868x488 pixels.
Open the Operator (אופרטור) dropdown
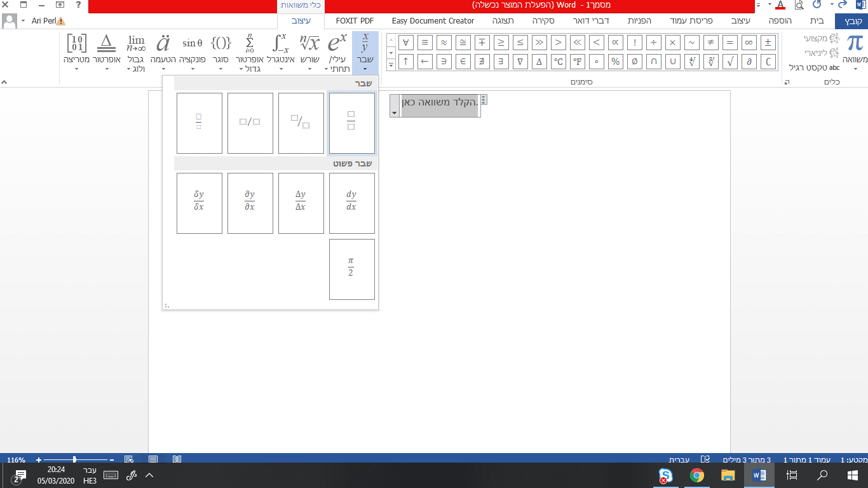point(107,53)
